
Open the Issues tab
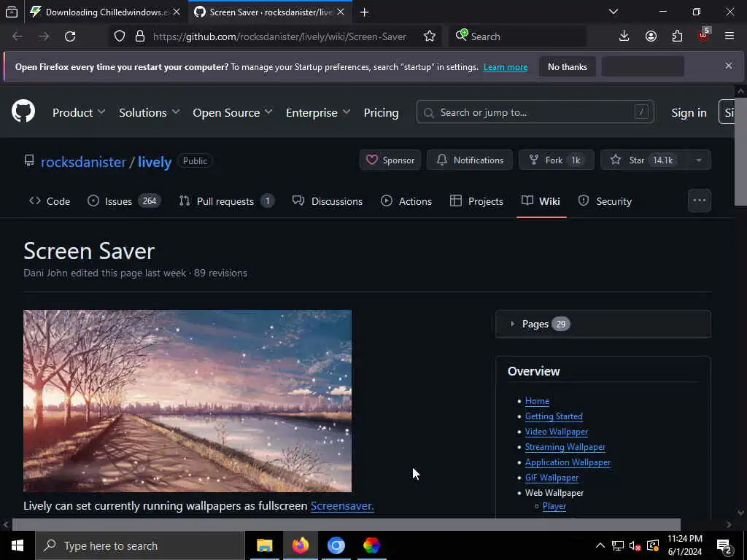pyautogui.click(x=125, y=201)
